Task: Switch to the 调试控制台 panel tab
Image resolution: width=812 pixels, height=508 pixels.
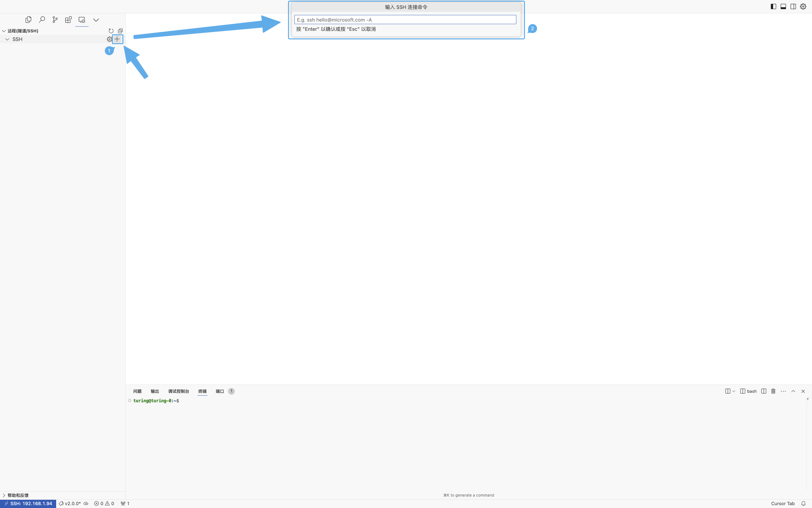Action: [179, 391]
